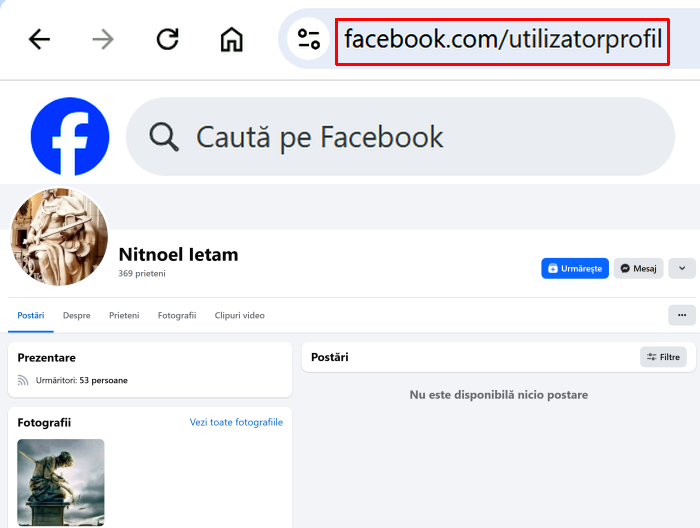Click the search magnifier icon
This screenshot has height=528, width=700.
point(164,137)
